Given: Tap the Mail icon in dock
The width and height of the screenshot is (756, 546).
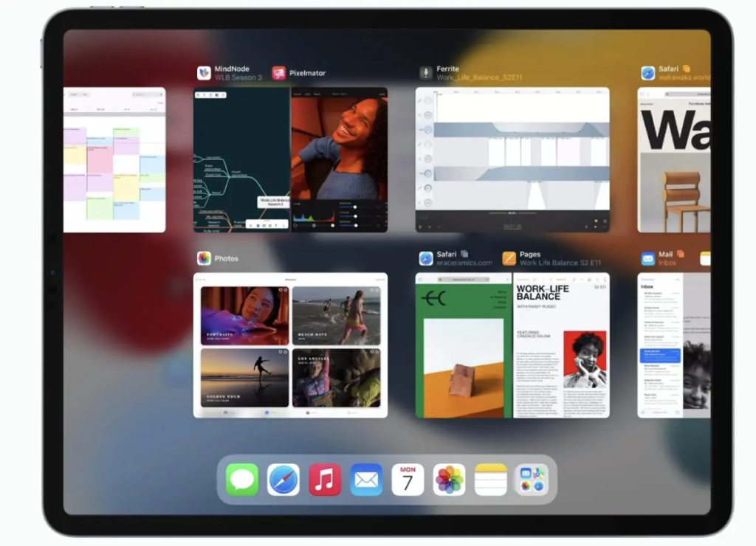Looking at the screenshot, I should click(366, 480).
